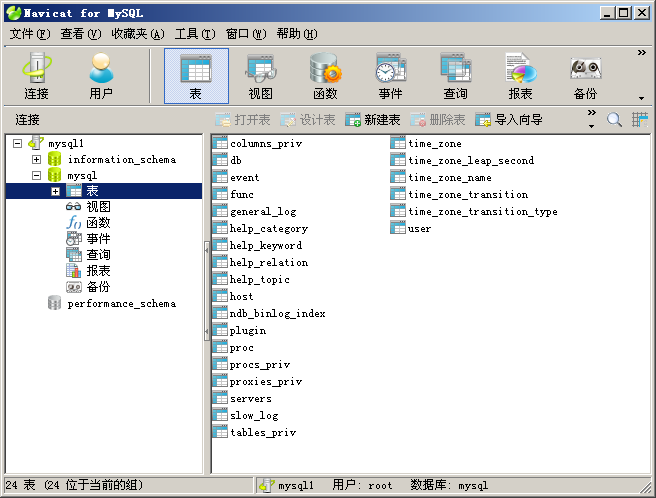Screen dimensions: 656x498
Task: Select the db table
Action: [227, 160]
